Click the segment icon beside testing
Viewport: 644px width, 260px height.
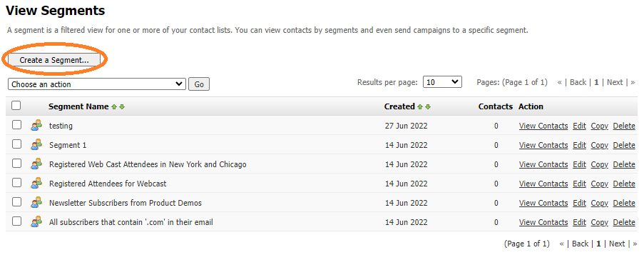click(36, 125)
